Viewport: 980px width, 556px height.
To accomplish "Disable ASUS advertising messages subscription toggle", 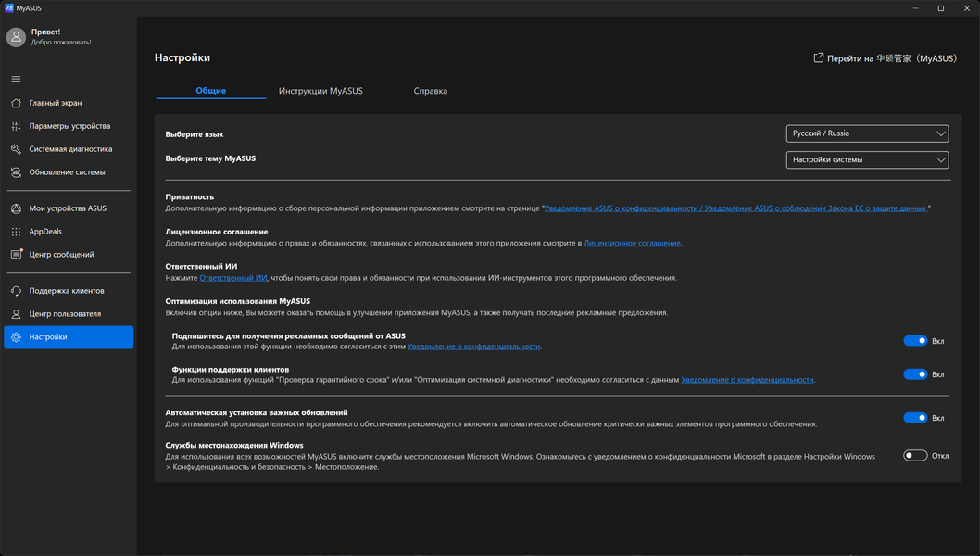I will click(915, 341).
